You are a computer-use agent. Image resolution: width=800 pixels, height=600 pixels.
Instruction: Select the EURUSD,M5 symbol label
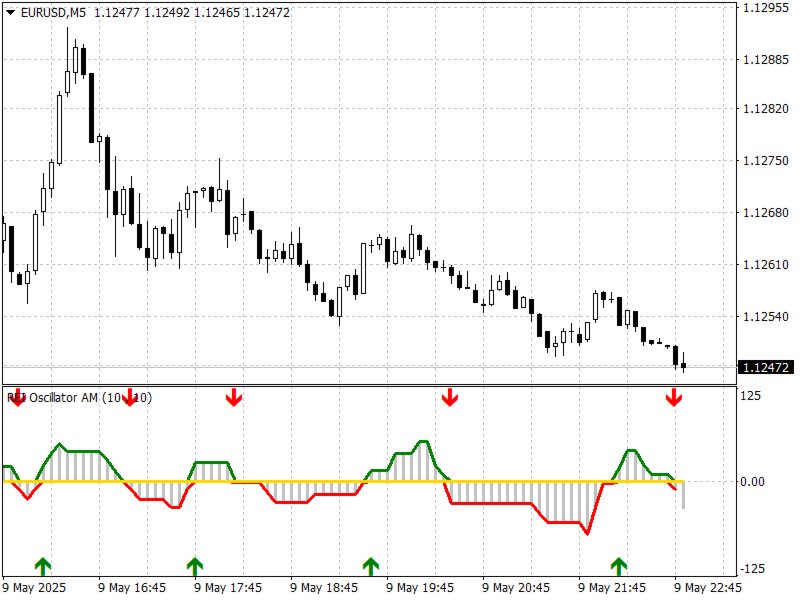[53, 13]
